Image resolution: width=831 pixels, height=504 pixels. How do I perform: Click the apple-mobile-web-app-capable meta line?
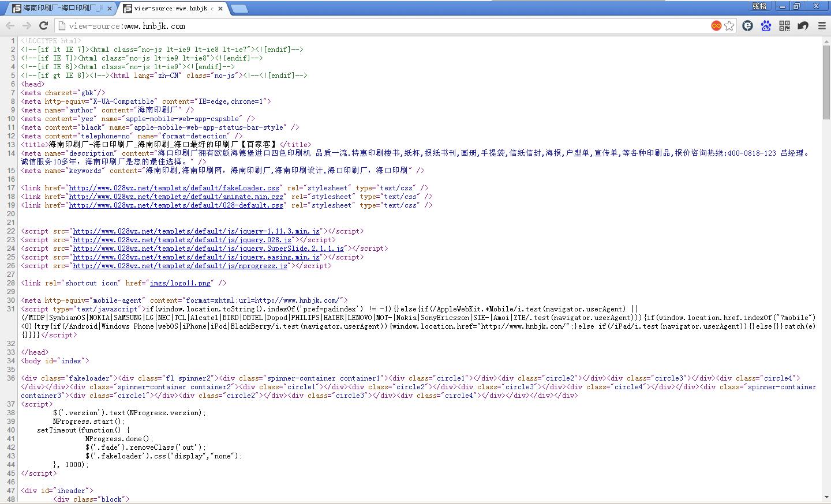tap(137, 119)
